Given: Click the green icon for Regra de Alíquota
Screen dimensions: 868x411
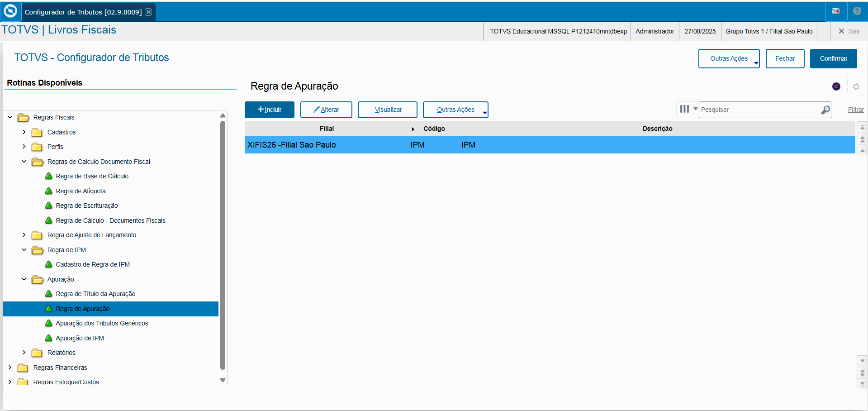Looking at the screenshot, I should [49, 191].
